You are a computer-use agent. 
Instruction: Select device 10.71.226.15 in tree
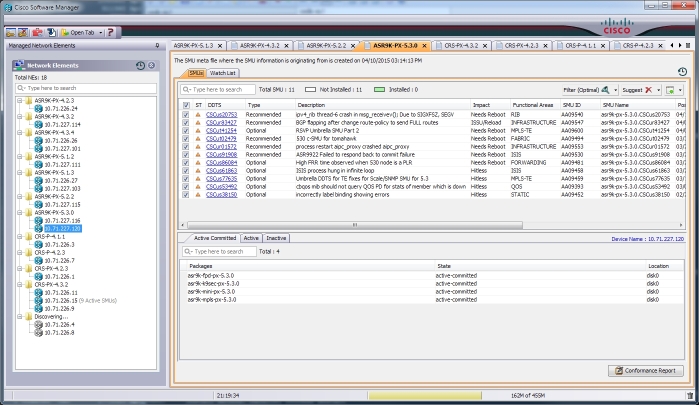tap(61, 301)
